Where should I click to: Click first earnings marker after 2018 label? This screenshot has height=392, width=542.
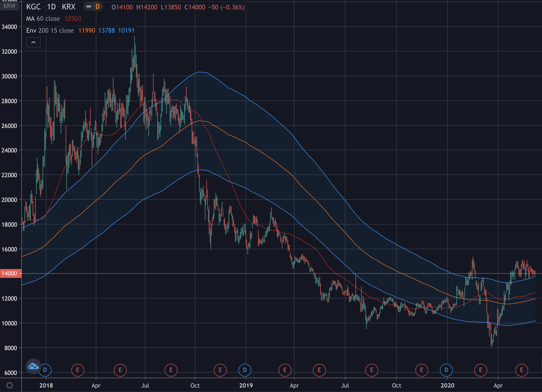78,370
